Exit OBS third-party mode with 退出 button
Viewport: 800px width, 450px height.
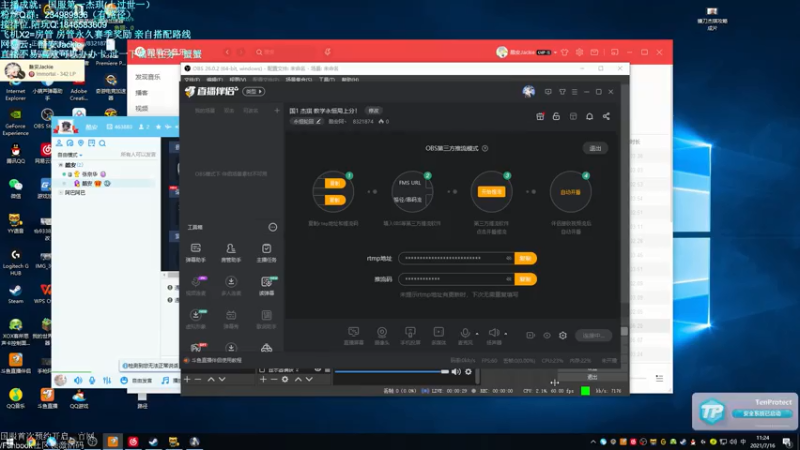(x=595, y=148)
